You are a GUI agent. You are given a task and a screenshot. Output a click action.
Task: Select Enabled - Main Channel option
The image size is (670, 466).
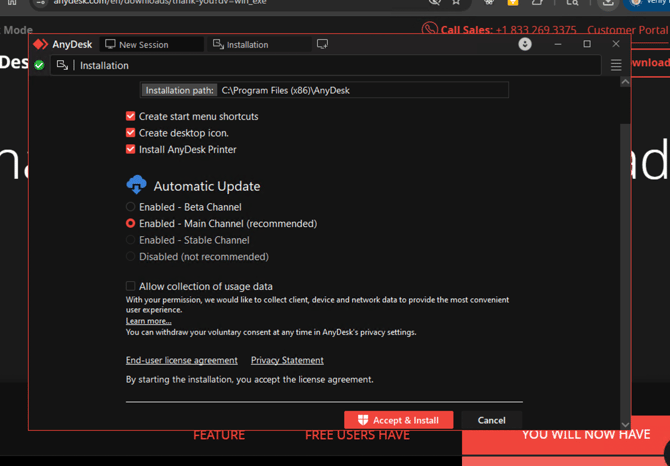coord(130,223)
